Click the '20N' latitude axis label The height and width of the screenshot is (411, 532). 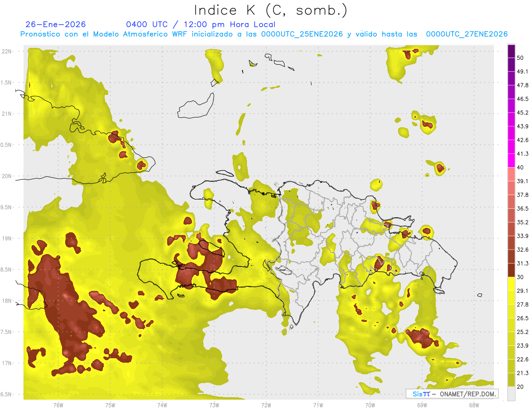(8, 176)
